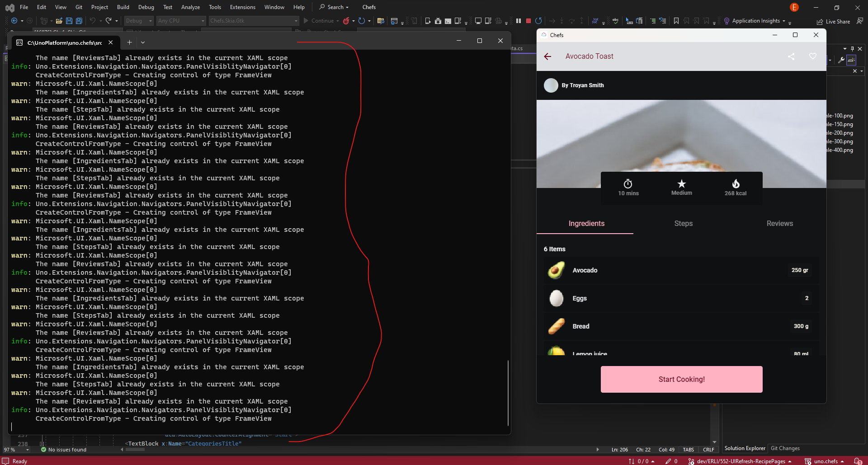Screen dimensions: 868x465
Task: Pause execution using the Break All icon
Action: pos(518,21)
